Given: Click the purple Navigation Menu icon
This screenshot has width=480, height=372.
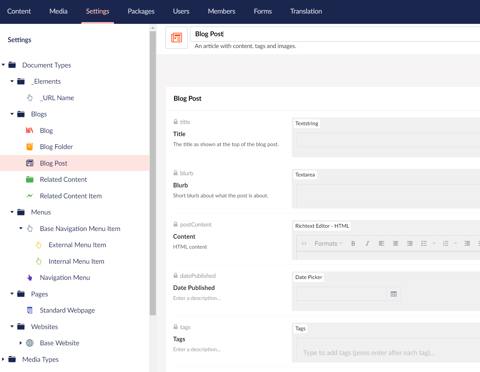Looking at the screenshot, I should 30,277.
